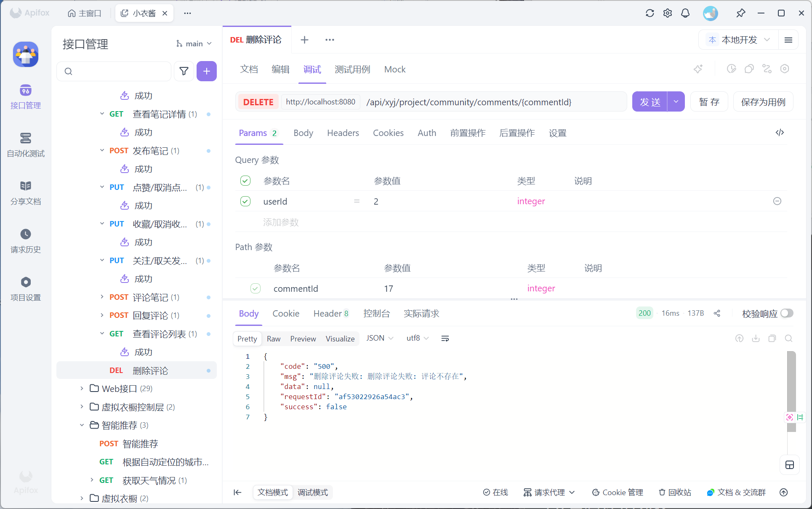Click the share response icon
The width and height of the screenshot is (812, 509).
pos(717,313)
